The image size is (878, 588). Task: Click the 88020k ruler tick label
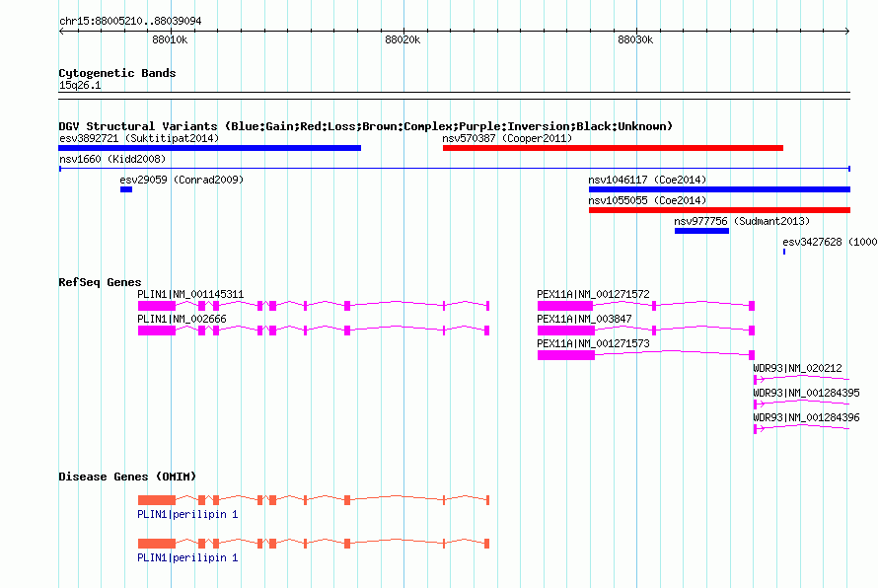402,39
